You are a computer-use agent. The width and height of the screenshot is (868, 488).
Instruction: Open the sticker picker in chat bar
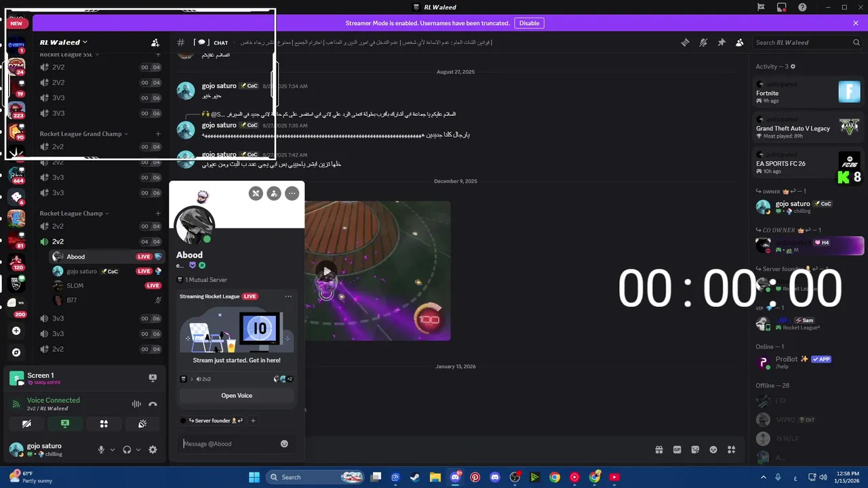695,449
